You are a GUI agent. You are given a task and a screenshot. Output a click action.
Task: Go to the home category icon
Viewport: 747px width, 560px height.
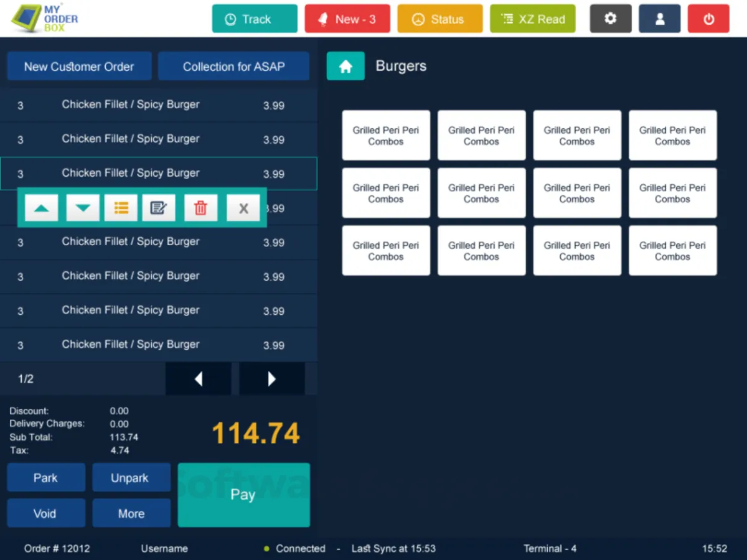(345, 67)
